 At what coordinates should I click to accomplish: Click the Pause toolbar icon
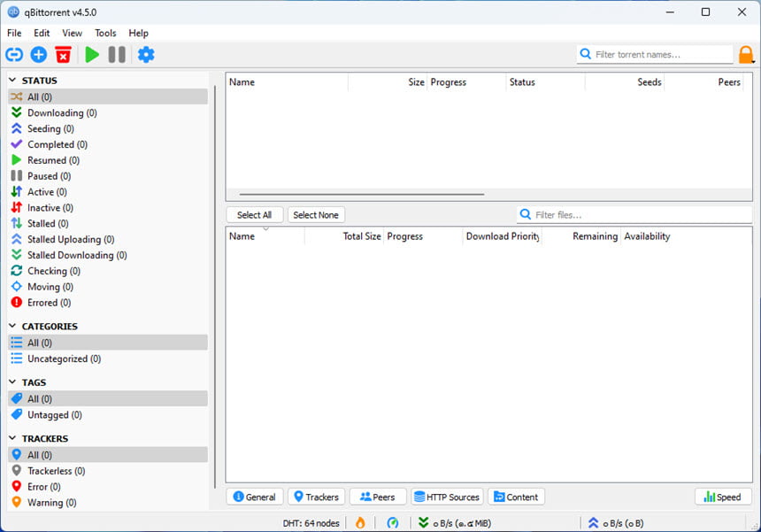click(117, 54)
